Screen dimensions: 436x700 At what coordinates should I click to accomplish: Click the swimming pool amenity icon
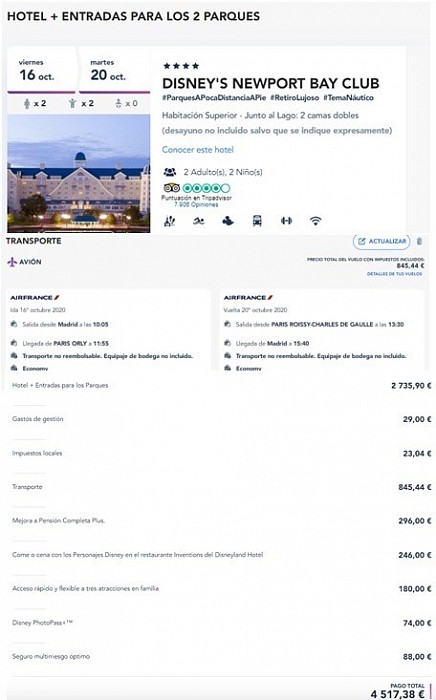[x=199, y=221]
